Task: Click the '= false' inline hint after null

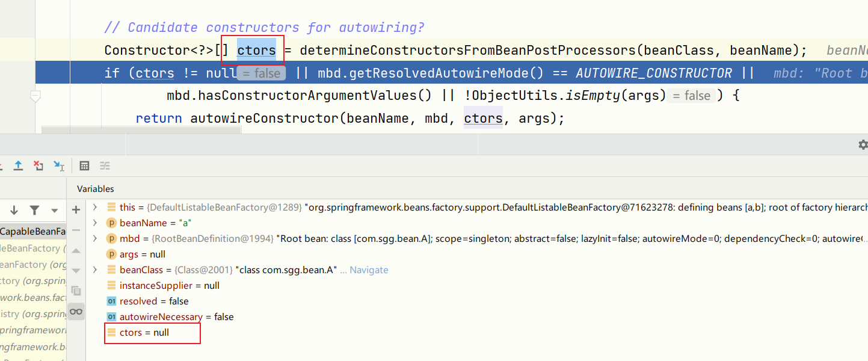Action: pyautogui.click(x=261, y=73)
